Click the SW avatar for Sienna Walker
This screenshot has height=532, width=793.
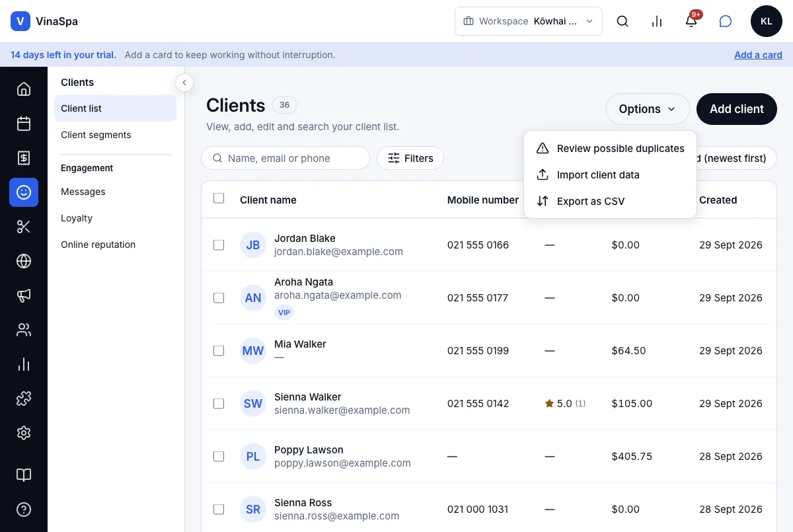(253, 404)
